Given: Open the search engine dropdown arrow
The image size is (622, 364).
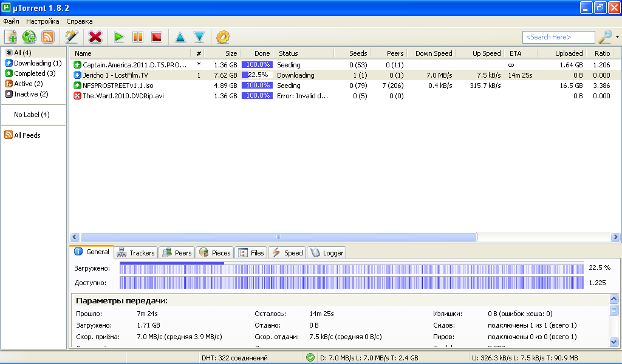Looking at the screenshot, I should coord(617,37).
